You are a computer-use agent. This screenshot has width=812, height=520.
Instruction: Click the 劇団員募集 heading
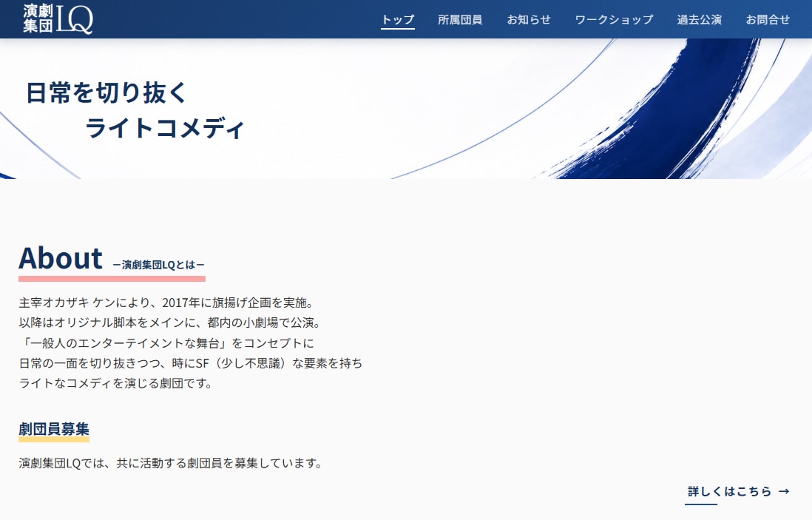pos(54,429)
